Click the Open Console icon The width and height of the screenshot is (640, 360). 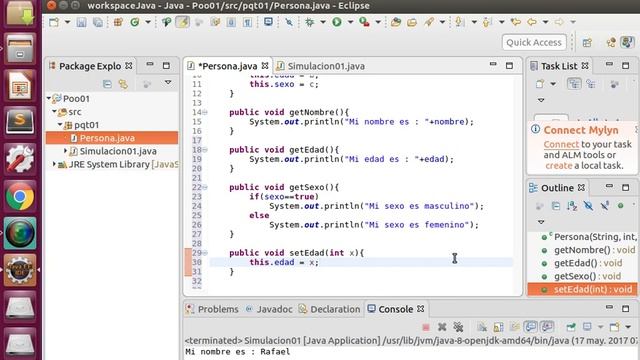tap(614, 327)
